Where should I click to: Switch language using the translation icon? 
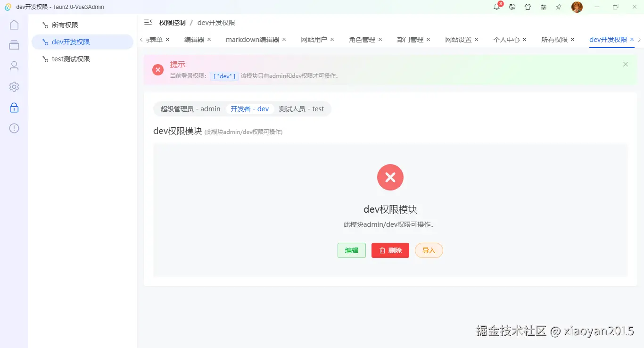512,7
